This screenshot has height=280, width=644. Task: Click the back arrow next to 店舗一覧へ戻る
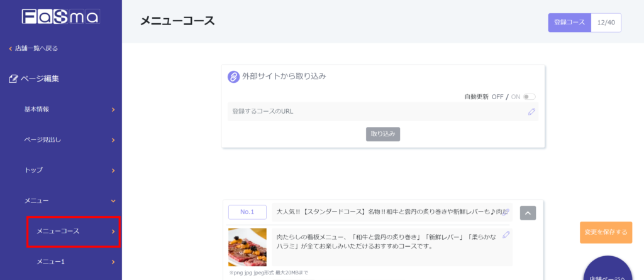click(x=10, y=48)
